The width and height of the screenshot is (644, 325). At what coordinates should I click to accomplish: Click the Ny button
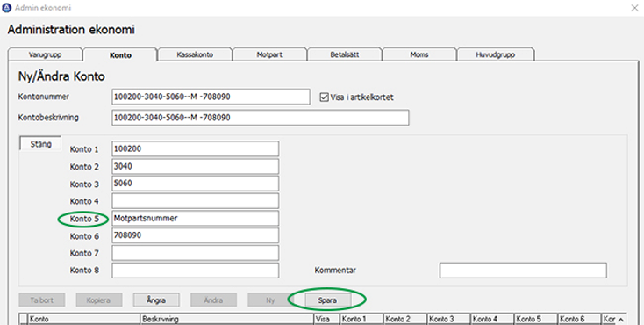pyautogui.click(x=270, y=300)
